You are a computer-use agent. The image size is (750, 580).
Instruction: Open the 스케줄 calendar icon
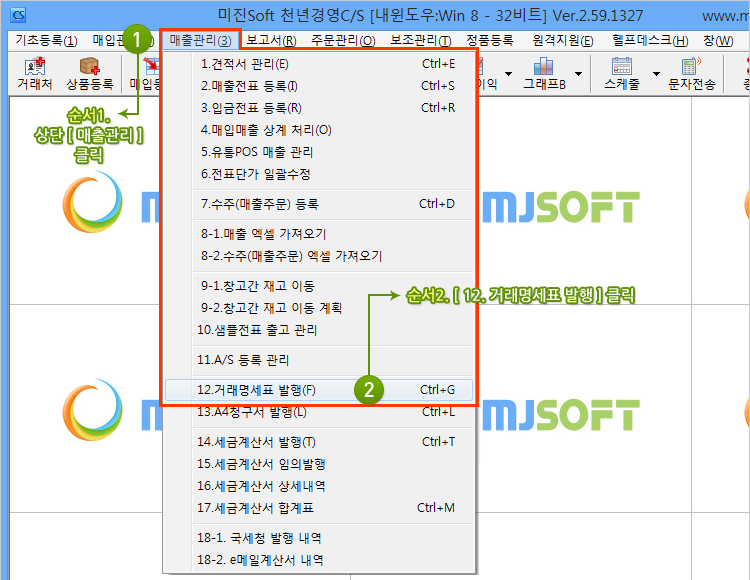click(x=621, y=74)
